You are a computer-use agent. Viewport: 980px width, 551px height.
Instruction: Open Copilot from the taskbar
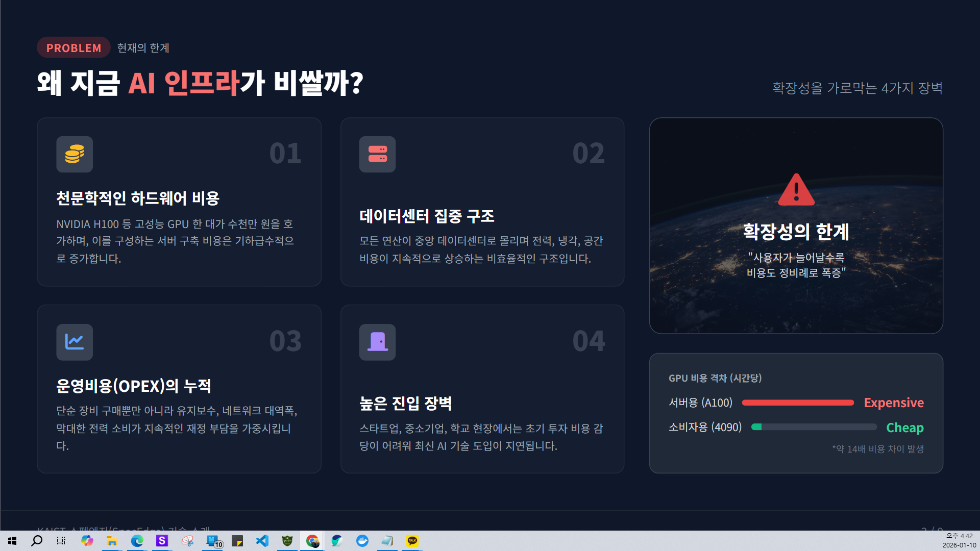pos(87,541)
